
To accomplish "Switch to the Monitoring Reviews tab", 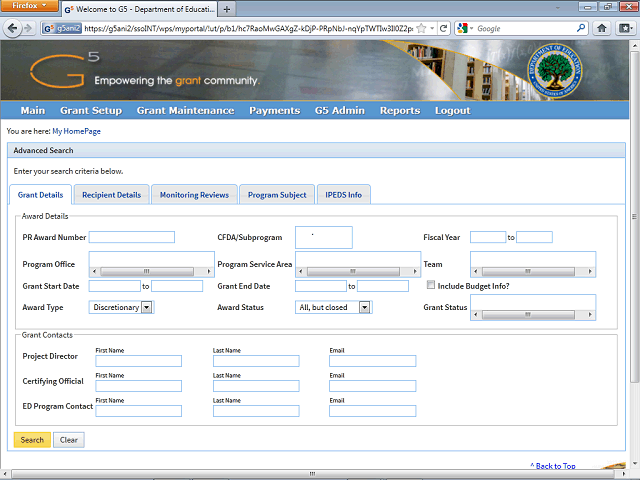I will coord(194,195).
